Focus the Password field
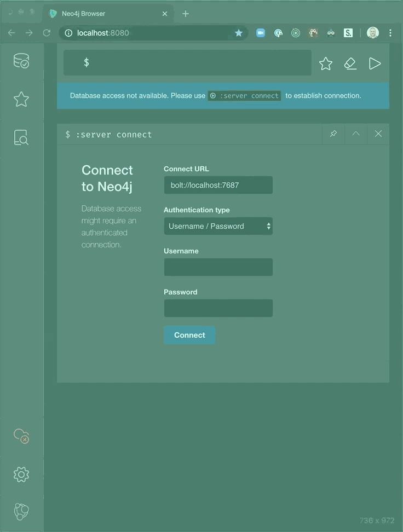Image resolution: width=403 pixels, height=532 pixels. click(218, 308)
